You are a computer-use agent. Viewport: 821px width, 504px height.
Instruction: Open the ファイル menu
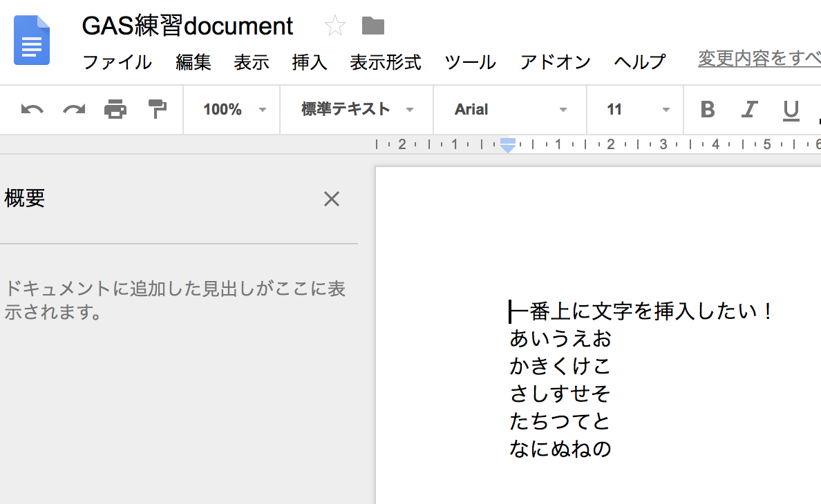coord(117,62)
